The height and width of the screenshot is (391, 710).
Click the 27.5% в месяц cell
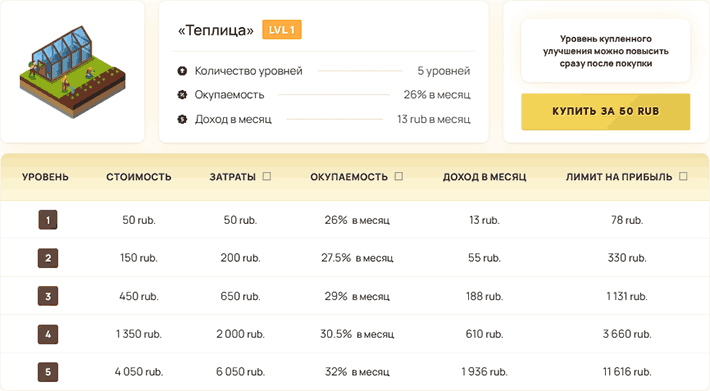(357, 258)
